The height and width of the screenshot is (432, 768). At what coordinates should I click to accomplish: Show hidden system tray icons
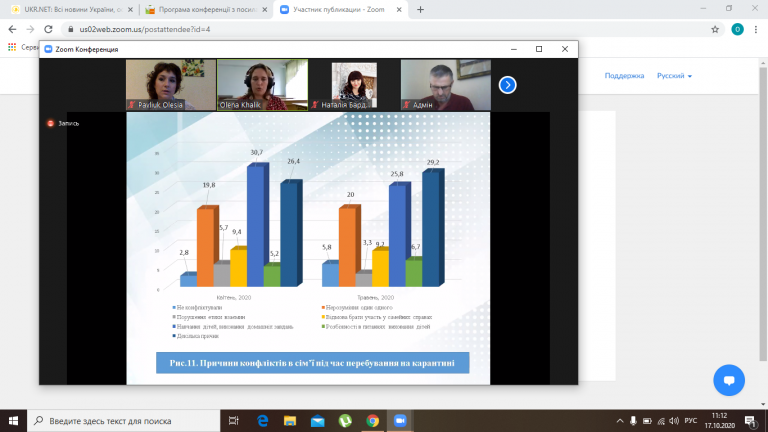pos(620,421)
